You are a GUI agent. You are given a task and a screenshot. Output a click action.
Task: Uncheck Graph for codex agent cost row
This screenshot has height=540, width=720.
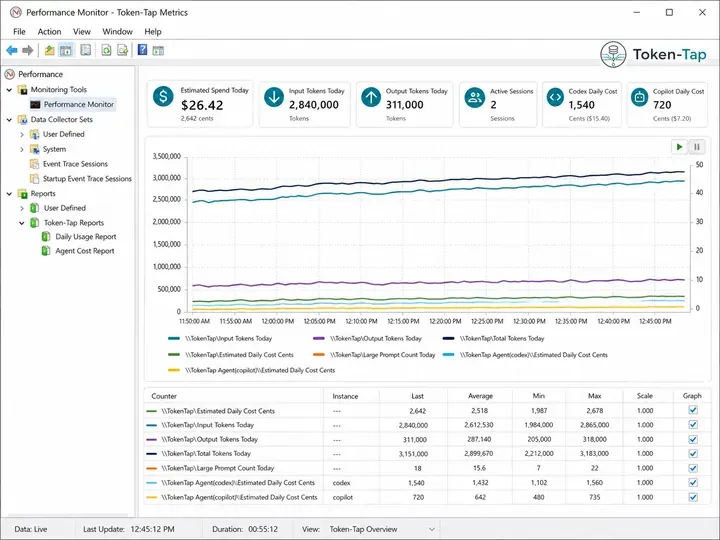(693, 483)
